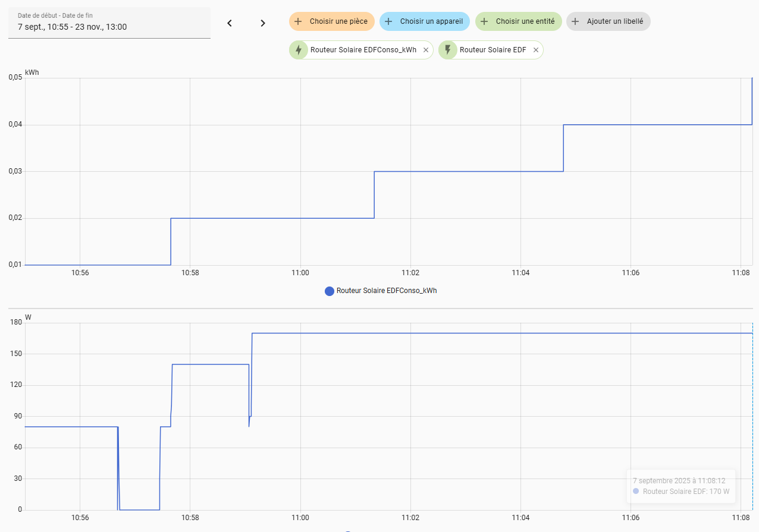
Task: Click plus icon on Choisir une pièce
Action: [x=299, y=21]
